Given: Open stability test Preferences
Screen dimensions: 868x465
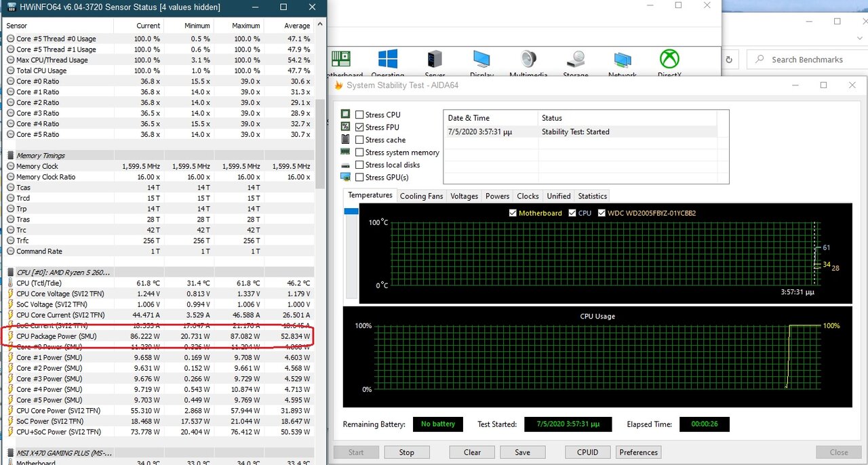Looking at the screenshot, I should point(639,452).
